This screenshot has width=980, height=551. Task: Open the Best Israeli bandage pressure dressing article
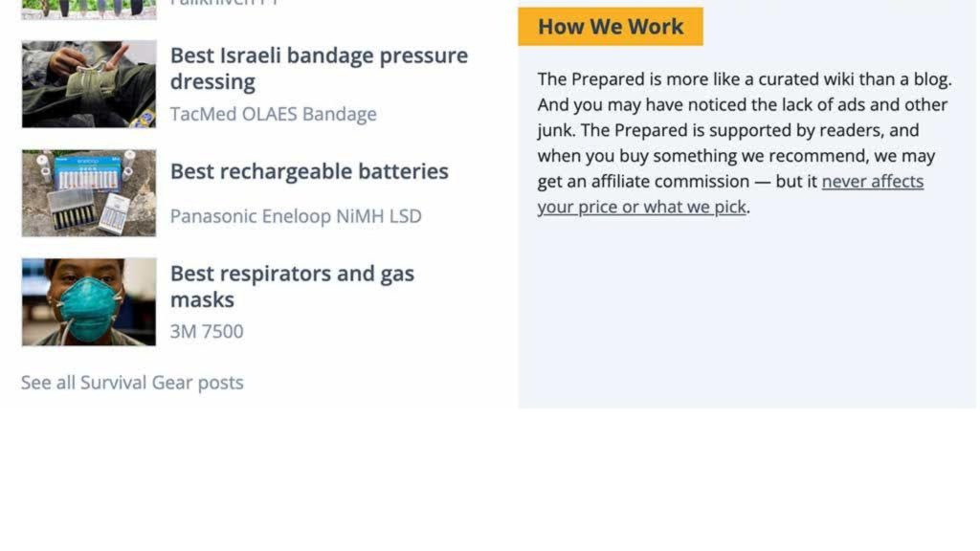tap(319, 69)
